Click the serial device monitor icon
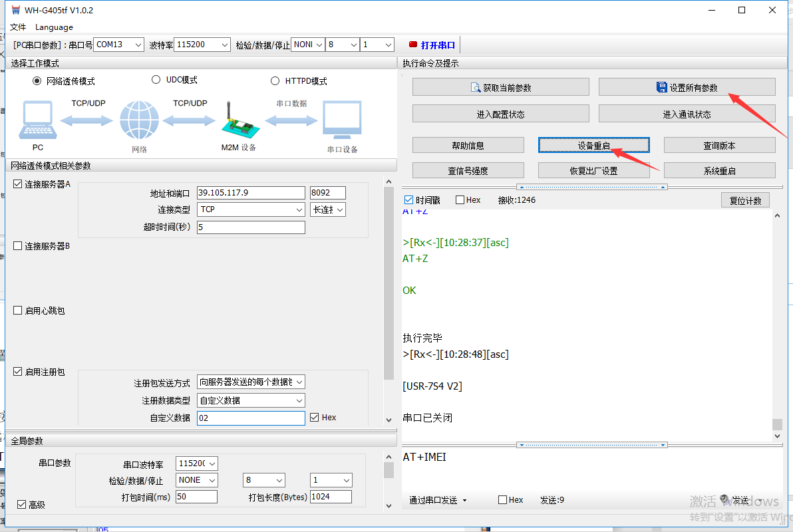 pyautogui.click(x=342, y=120)
